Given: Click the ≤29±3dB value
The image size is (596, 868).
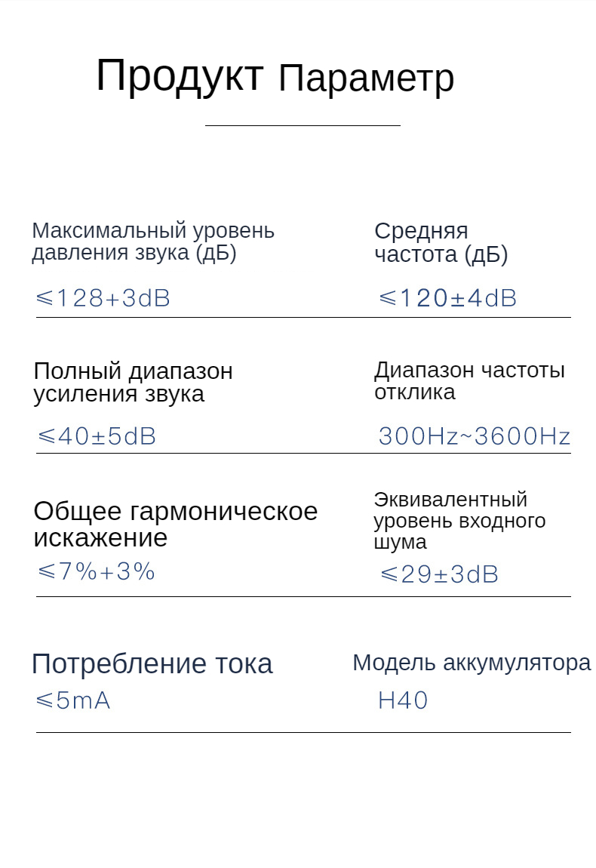Looking at the screenshot, I should [x=439, y=574].
